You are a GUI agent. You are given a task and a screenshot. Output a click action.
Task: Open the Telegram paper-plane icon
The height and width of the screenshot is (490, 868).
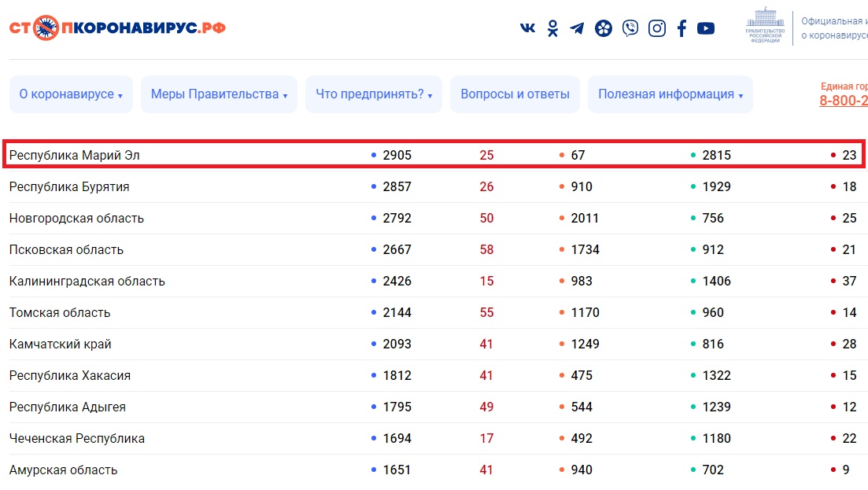(x=578, y=28)
